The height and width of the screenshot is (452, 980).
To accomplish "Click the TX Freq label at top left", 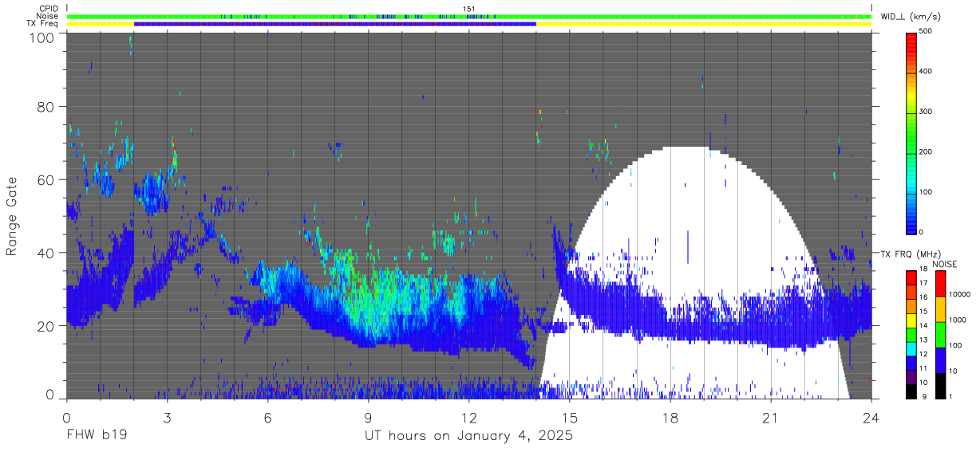I will point(42,24).
